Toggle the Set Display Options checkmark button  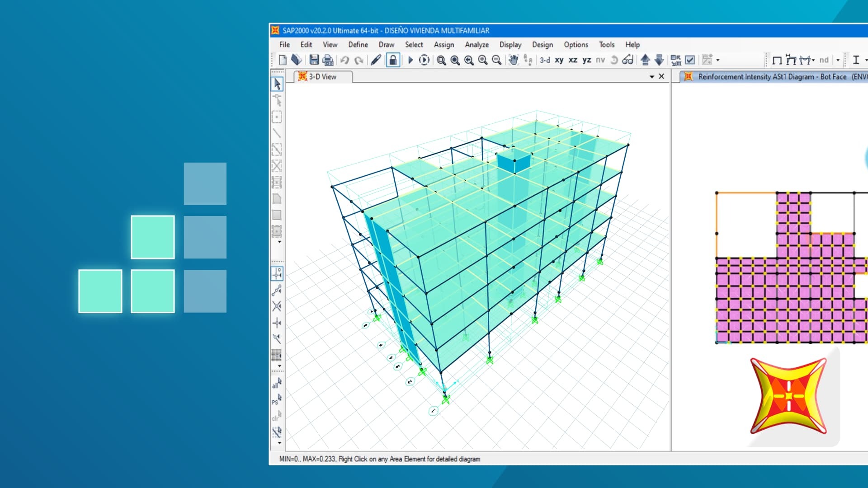690,60
